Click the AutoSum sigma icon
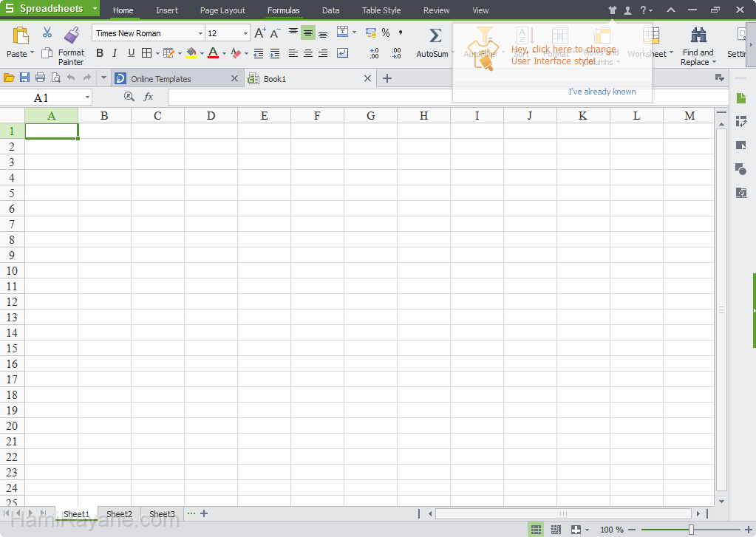The width and height of the screenshot is (756, 537). coord(435,36)
